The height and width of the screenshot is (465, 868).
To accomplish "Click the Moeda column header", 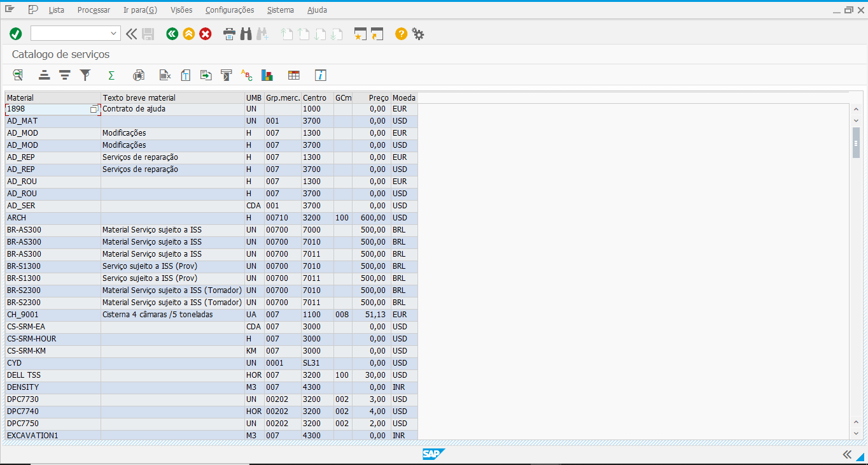I will tap(404, 97).
